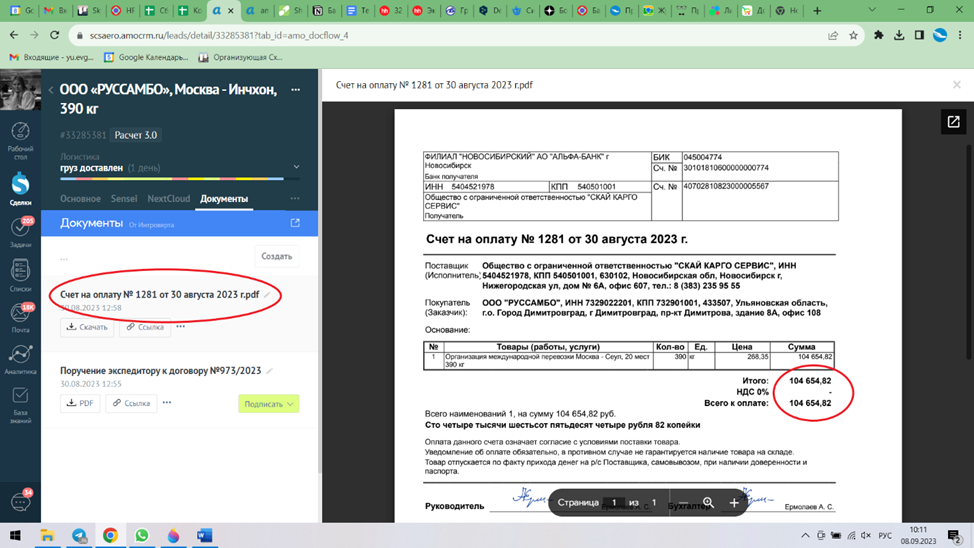Click the page number field in PDF toolbar
This screenshot has width=974, height=548.
(614, 503)
